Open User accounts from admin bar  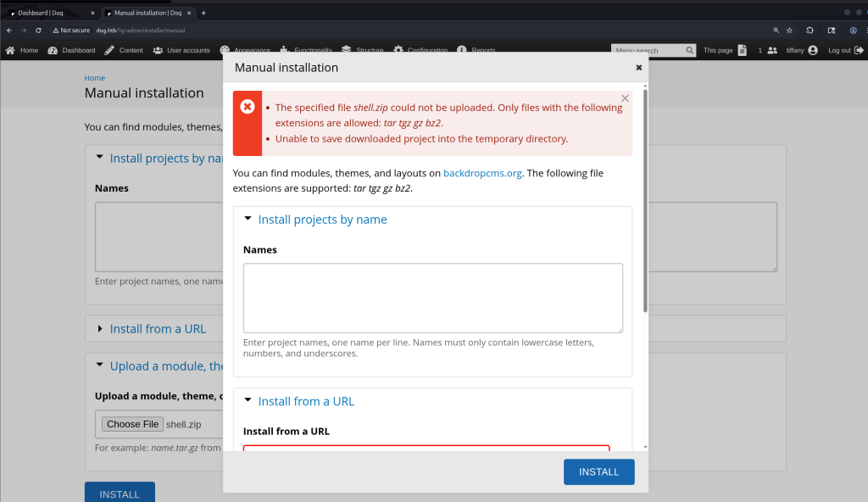pos(181,51)
